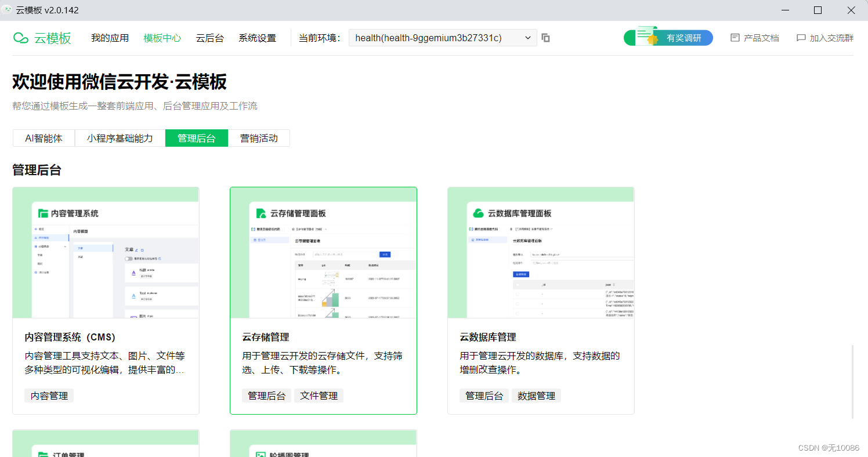Image resolution: width=868 pixels, height=457 pixels.
Task: Click the 管理后台 tag on 云存储管理 card
Action: coord(266,396)
